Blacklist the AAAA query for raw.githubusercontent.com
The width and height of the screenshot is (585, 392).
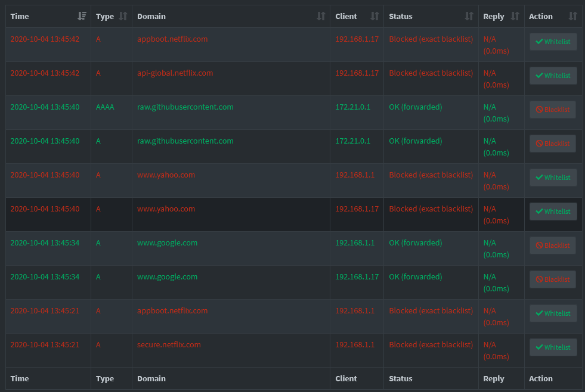click(x=553, y=110)
